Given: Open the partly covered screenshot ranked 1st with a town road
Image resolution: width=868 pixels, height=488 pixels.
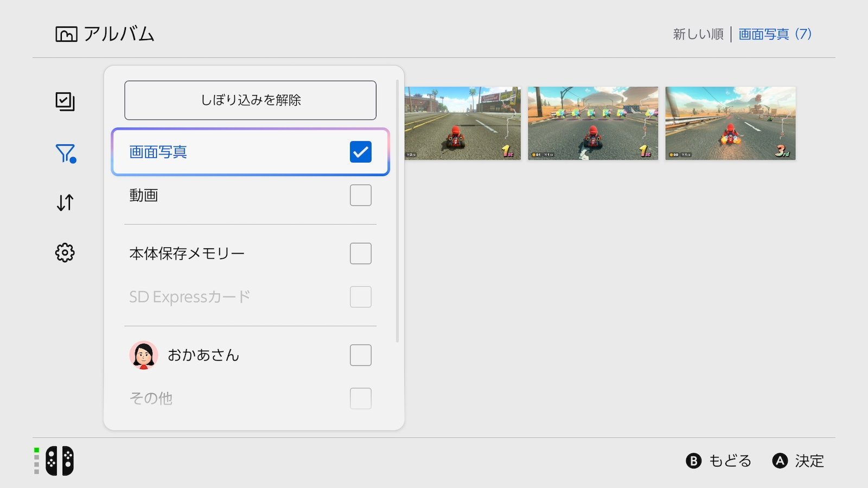Looking at the screenshot, I should click(x=463, y=123).
